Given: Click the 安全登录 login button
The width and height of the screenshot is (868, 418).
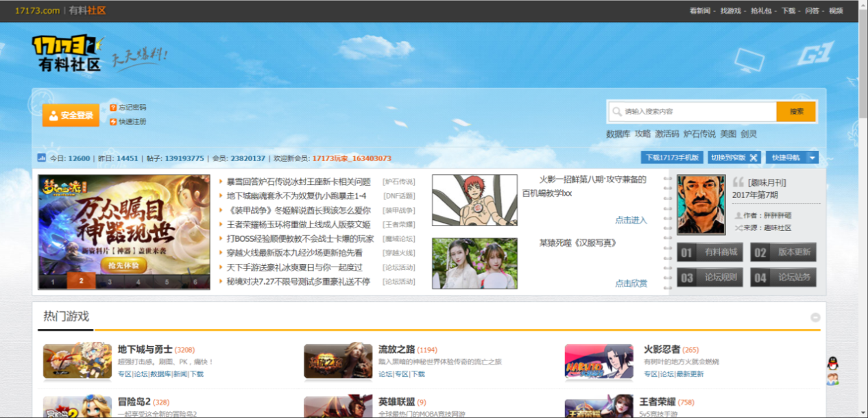Looking at the screenshot, I should [x=71, y=116].
